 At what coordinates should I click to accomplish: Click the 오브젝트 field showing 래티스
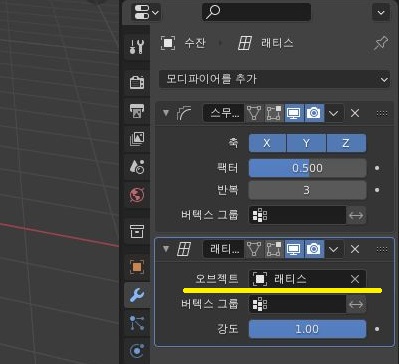click(x=307, y=279)
